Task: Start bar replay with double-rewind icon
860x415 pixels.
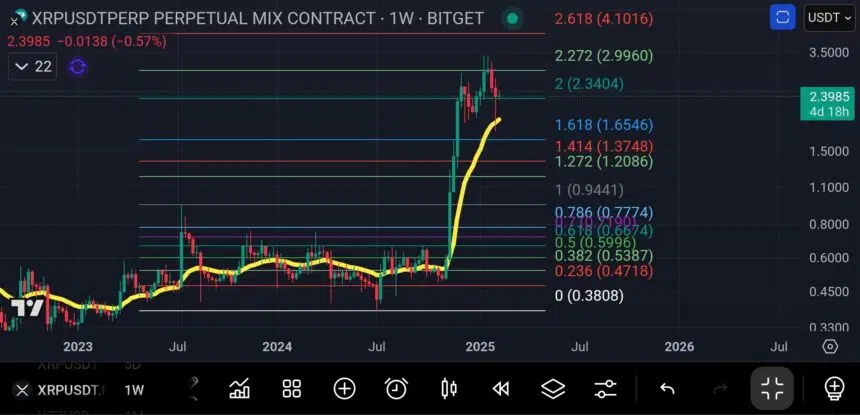Action: point(501,389)
